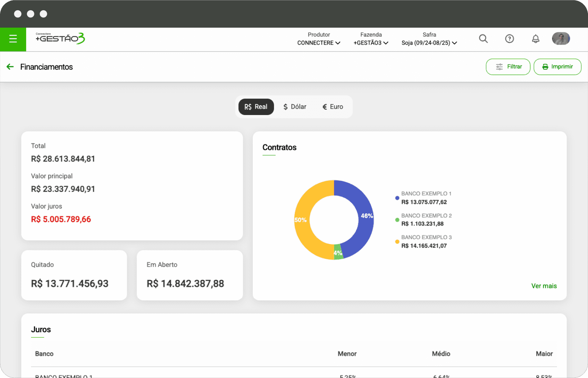Click the Em Aberto card
This screenshot has width=588, height=378.
(190, 275)
